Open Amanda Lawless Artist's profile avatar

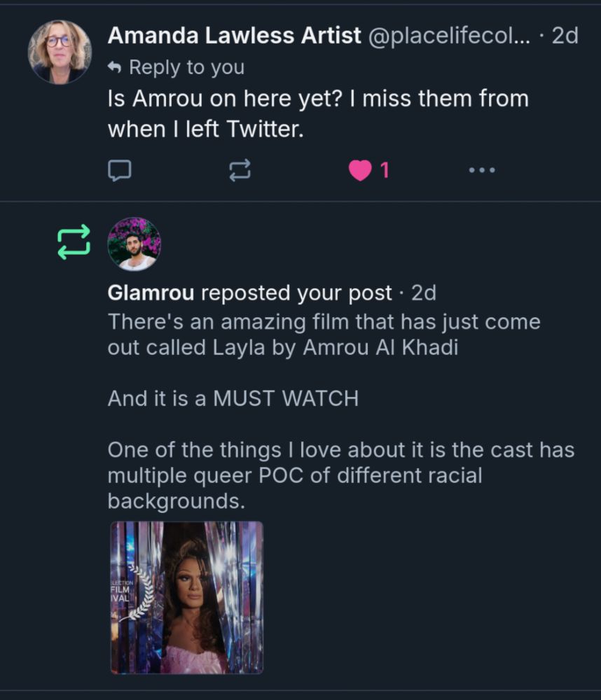pyautogui.click(x=60, y=52)
